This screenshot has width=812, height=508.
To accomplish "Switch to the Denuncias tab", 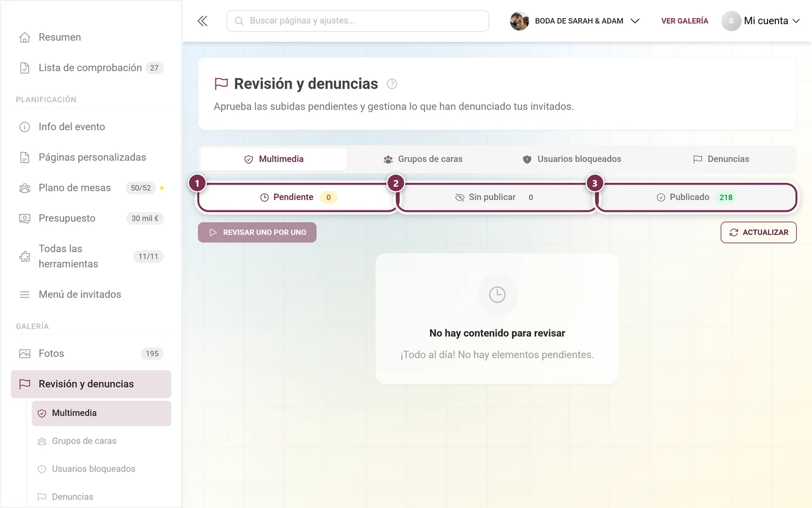I will click(x=721, y=159).
